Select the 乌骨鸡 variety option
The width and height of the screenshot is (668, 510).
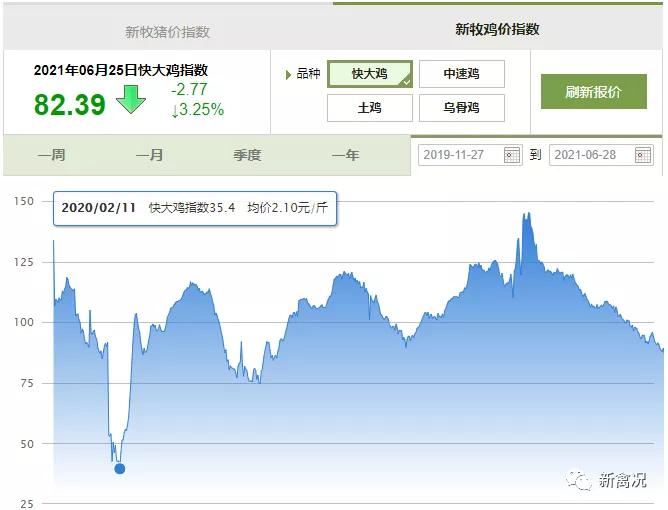[462, 108]
